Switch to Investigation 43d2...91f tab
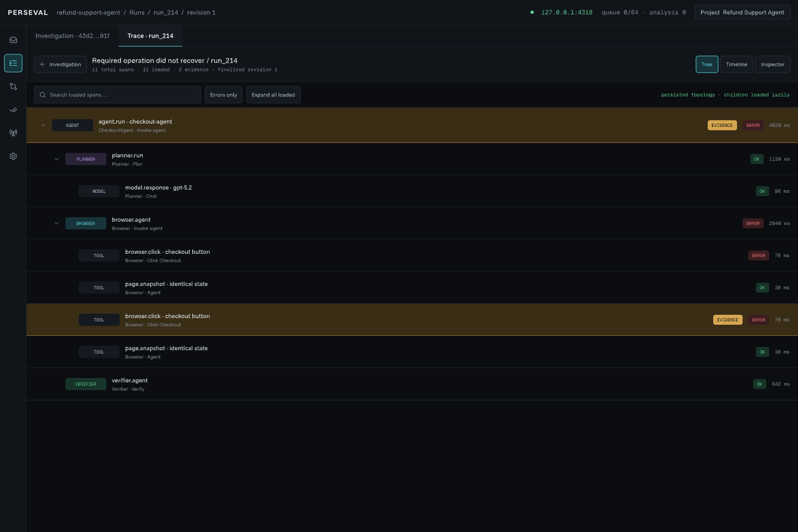This screenshot has height=532, width=798. 73,35
